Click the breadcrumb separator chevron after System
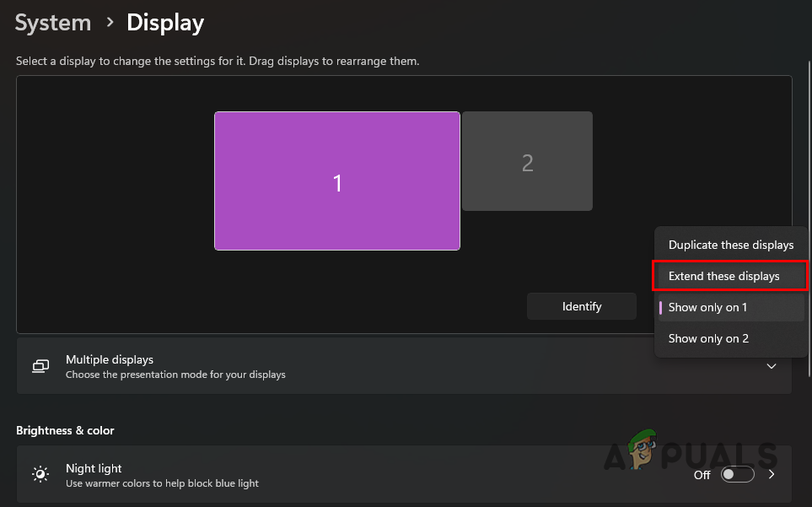 (110, 22)
